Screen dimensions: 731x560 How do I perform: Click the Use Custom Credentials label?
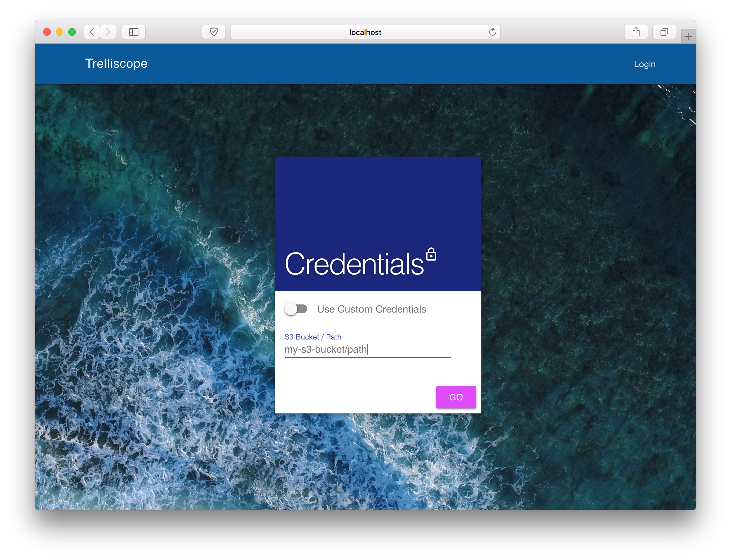(371, 309)
